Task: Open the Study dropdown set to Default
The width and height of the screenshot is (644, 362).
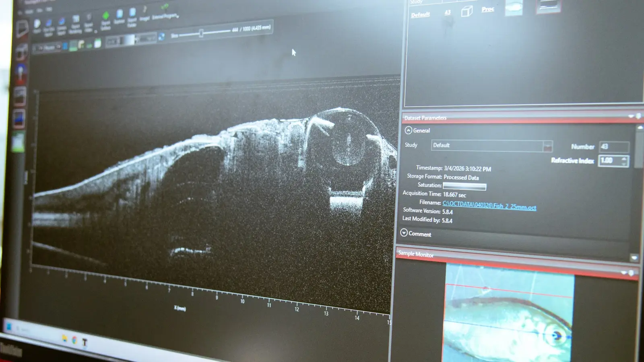Action: coord(547,146)
